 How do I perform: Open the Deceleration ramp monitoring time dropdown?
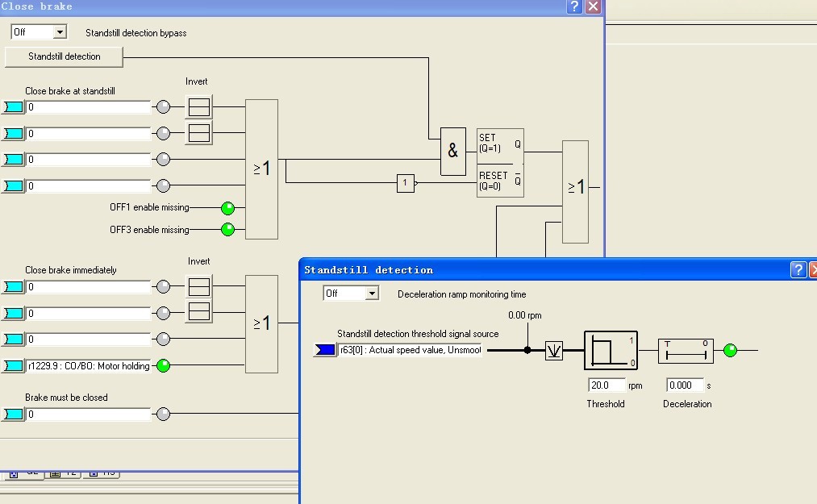[x=372, y=294]
